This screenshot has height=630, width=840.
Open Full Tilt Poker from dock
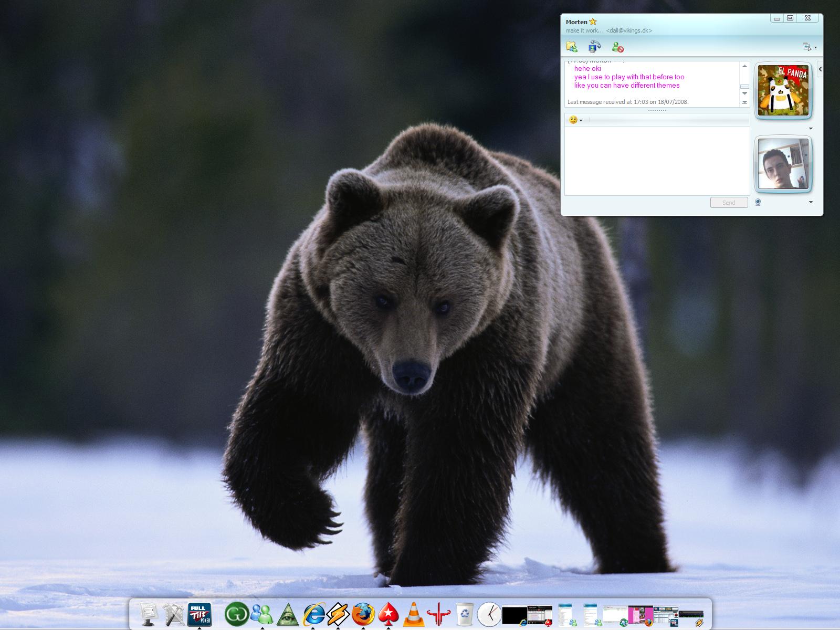click(x=199, y=614)
